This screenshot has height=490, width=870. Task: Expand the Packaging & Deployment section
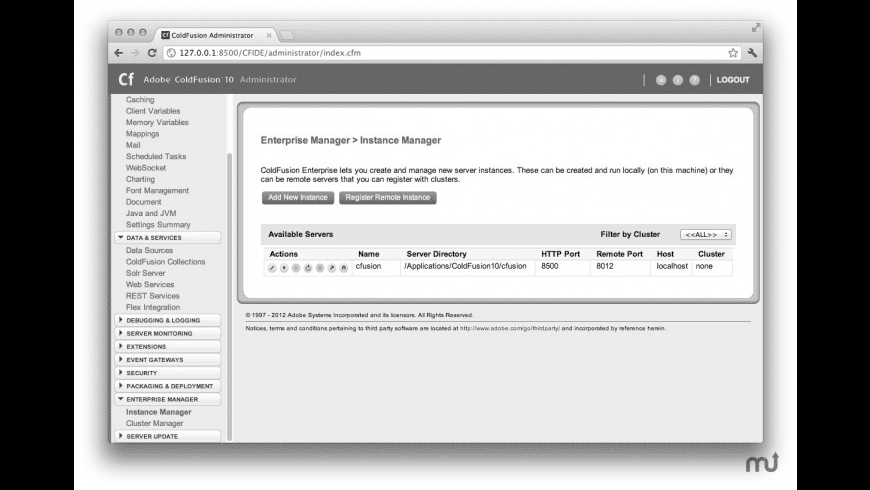[x=168, y=386]
